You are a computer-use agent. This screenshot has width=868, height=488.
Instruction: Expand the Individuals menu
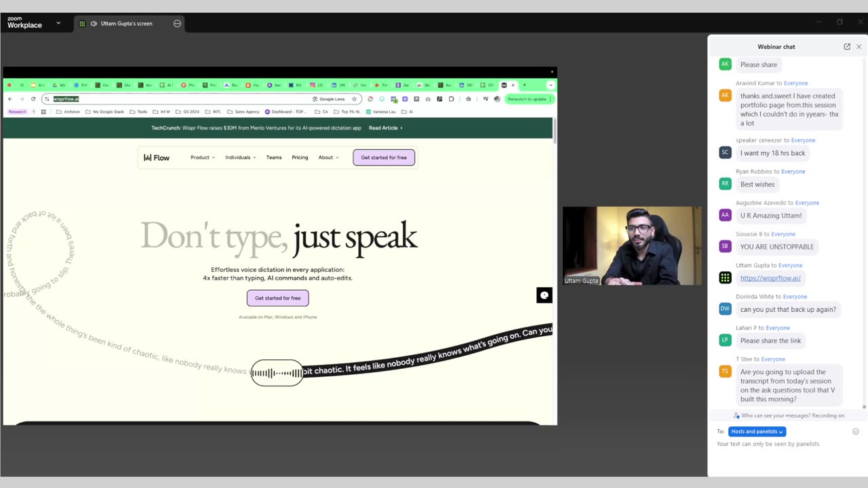241,157
